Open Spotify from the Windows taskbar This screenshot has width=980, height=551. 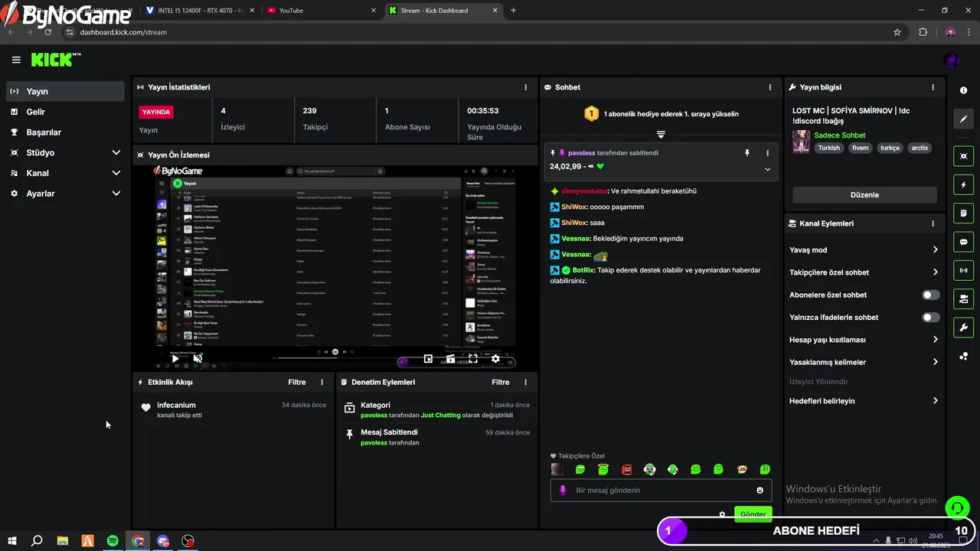click(x=113, y=541)
